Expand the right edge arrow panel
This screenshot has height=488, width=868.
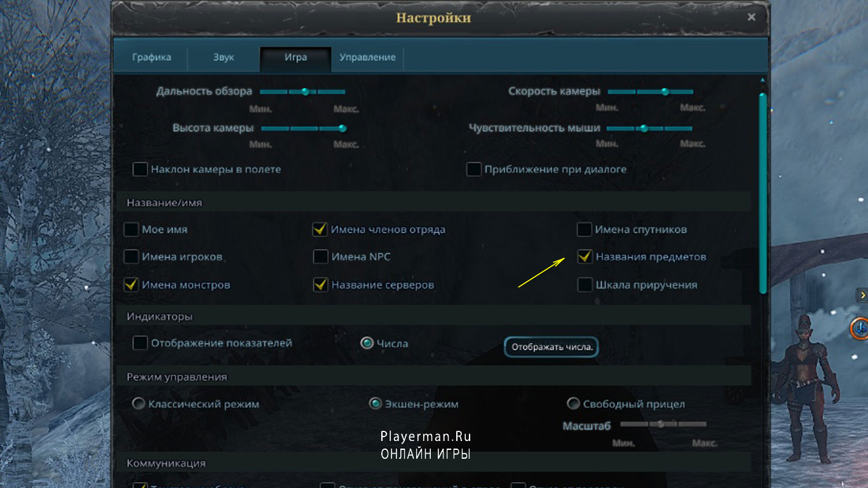pos(862,295)
